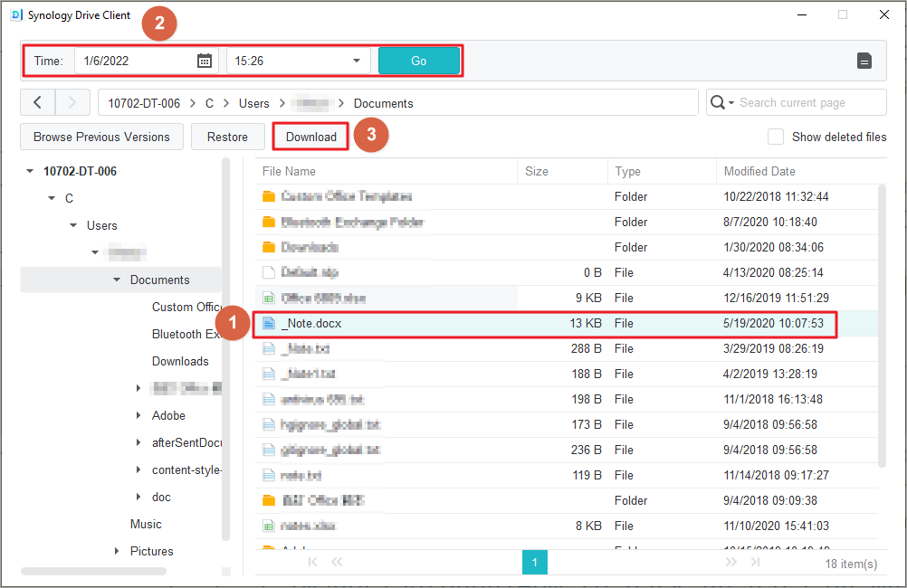Image resolution: width=907 pixels, height=588 pixels.
Task: Open the calendar date picker icon
Action: (205, 61)
